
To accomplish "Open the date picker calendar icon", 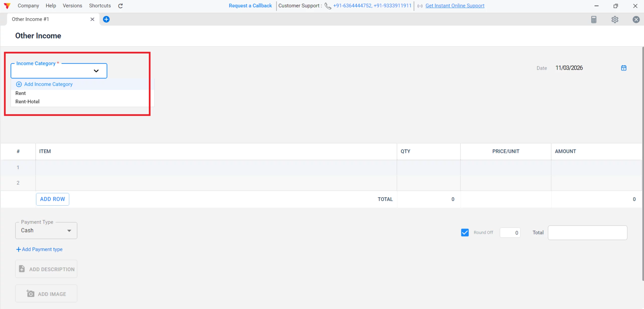I will [624, 68].
